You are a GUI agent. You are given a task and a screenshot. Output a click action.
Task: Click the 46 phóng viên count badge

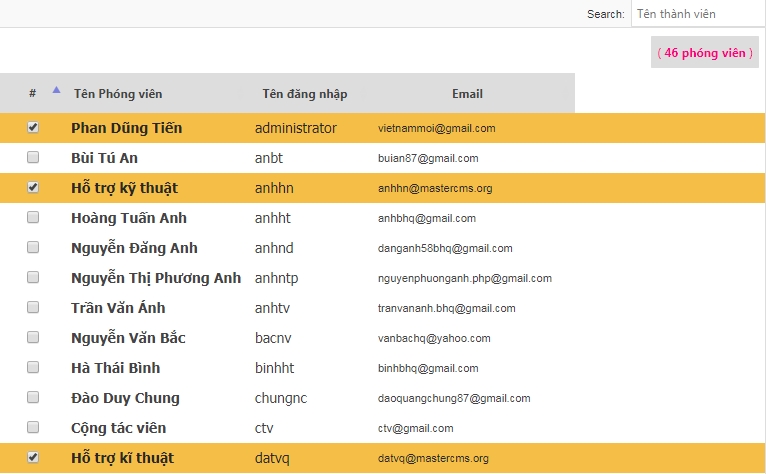coord(705,52)
